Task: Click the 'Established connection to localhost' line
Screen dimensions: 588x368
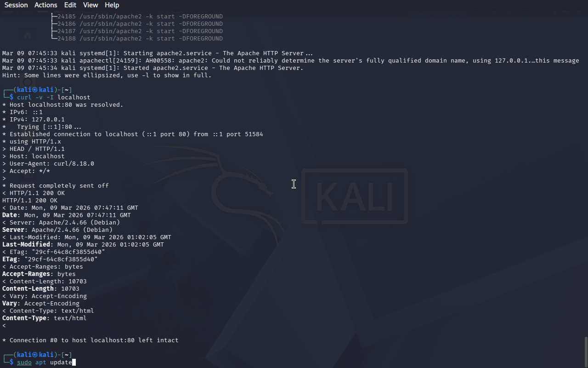Action: 133,134
